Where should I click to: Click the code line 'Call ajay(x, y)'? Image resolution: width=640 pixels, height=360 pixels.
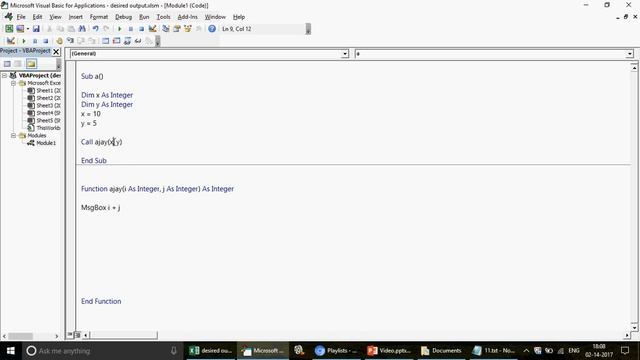(102, 142)
